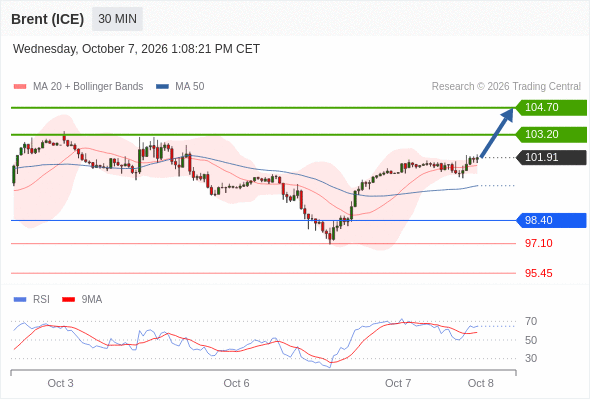This screenshot has height=400, width=590.
Task: Click the 103.20 resistance price tag
Action: click(x=551, y=134)
